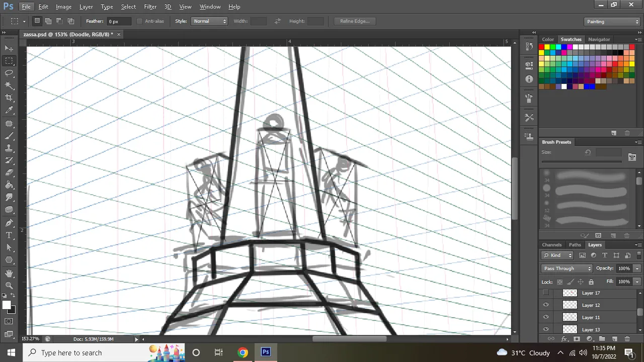Image resolution: width=644 pixels, height=362 pixels.
Task: Filter layers by pixel type
Action: click(x=582, y=255)
